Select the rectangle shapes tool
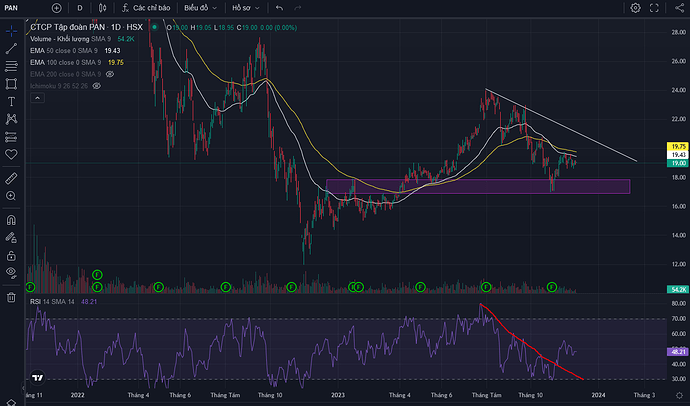This screenshot has height=406, width=690. [x=11, y=84]
